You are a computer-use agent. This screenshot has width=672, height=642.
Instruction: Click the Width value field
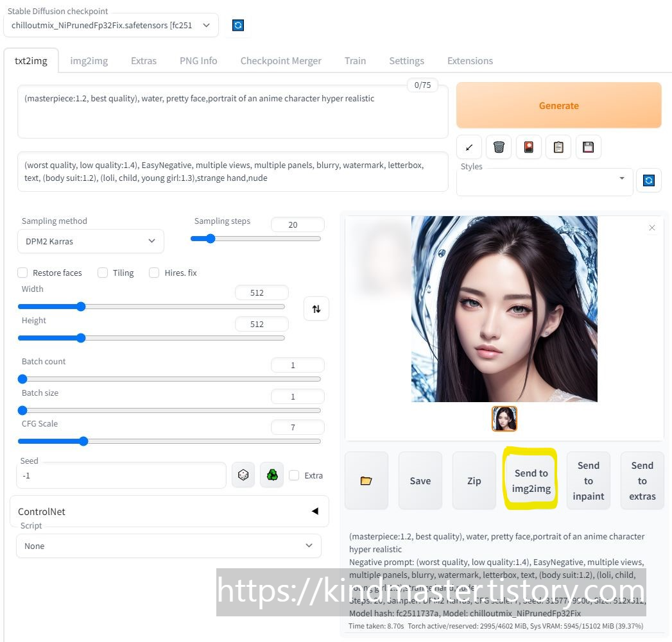261,292
